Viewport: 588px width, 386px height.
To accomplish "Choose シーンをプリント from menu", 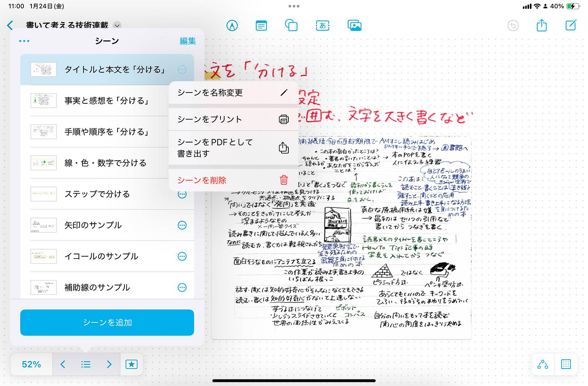I will tap(233, 119).
